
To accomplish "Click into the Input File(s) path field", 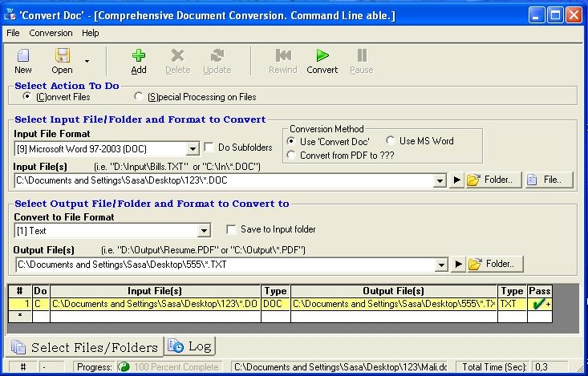I will pos(224,180).
